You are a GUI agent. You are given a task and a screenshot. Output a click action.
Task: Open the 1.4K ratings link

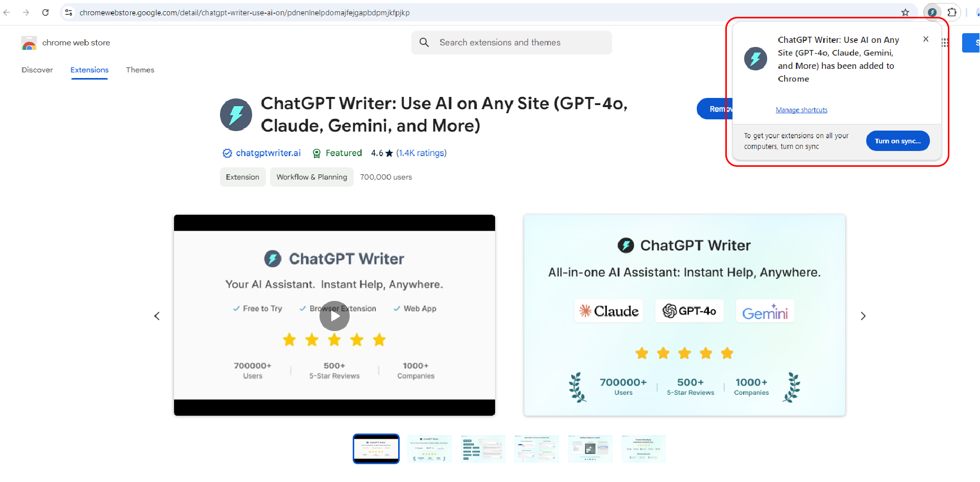click(422, 153)
